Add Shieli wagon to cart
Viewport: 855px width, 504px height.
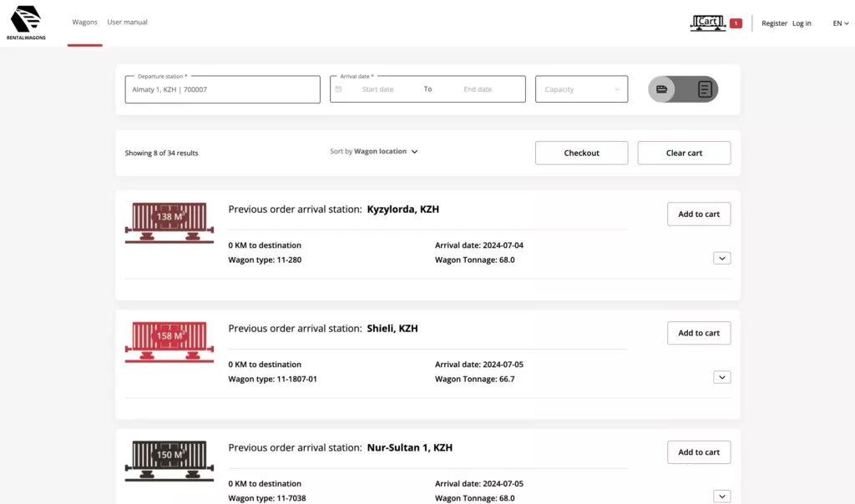[699, 333]
